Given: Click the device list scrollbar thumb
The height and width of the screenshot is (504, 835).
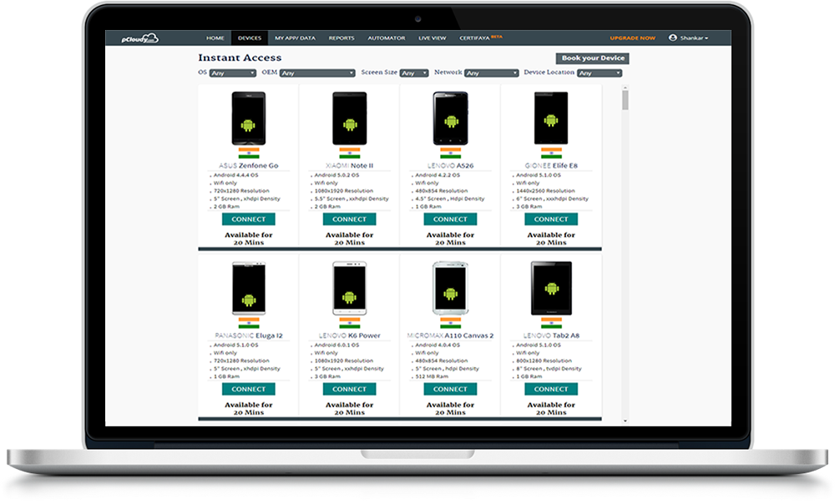Looking at the screenshot, I should coord(625,100).
